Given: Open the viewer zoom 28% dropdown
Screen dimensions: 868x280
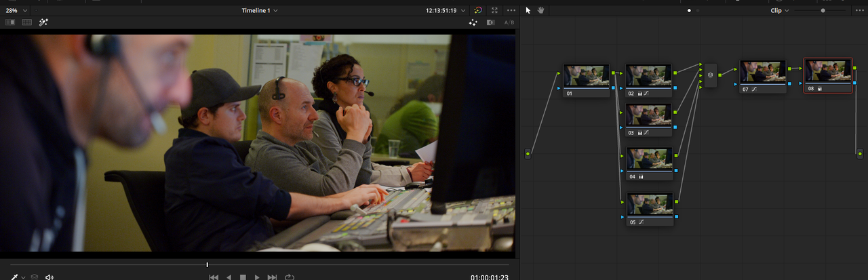Looking at the screenshot, I should [16, 11].
